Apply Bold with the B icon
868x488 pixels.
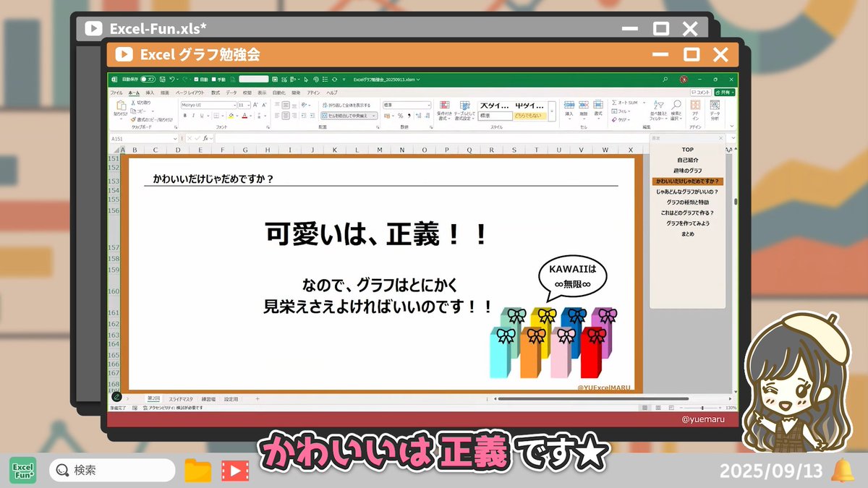[184, 116]
